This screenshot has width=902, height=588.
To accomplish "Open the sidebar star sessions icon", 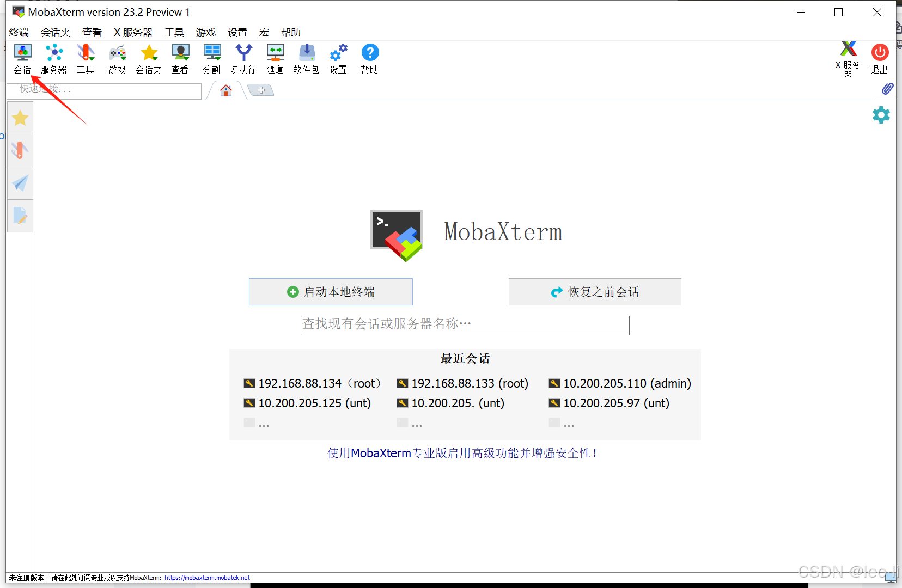I will 21,118.
